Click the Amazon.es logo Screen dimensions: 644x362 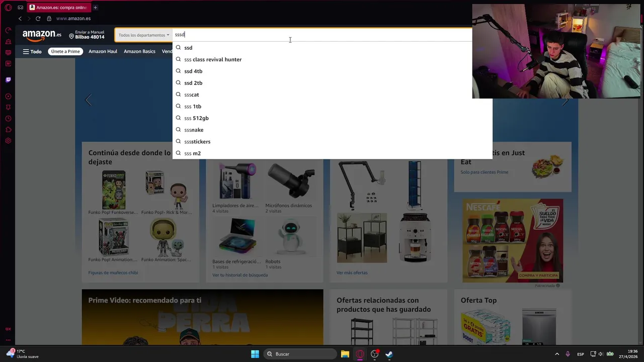click(x=42, y=35)
